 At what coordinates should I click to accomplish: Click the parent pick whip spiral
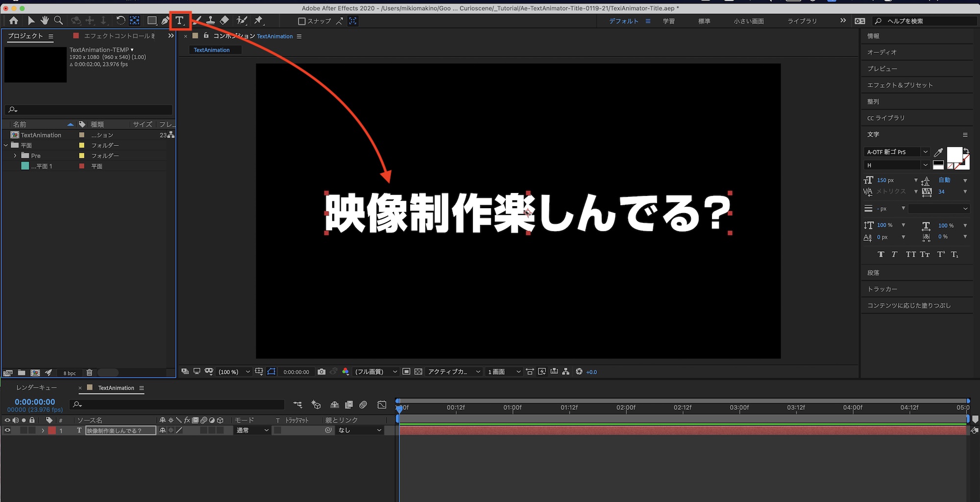[328, 430]
